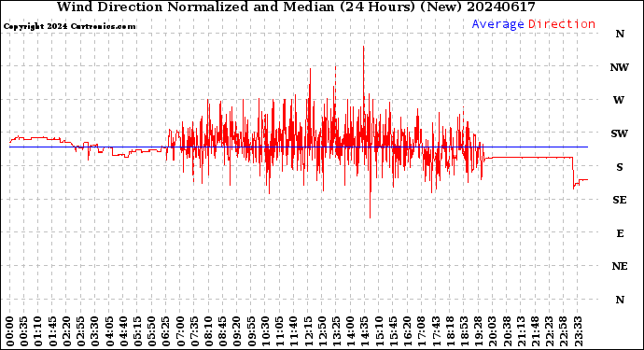Click the 01:45 time axis label

tap(52, 331)
